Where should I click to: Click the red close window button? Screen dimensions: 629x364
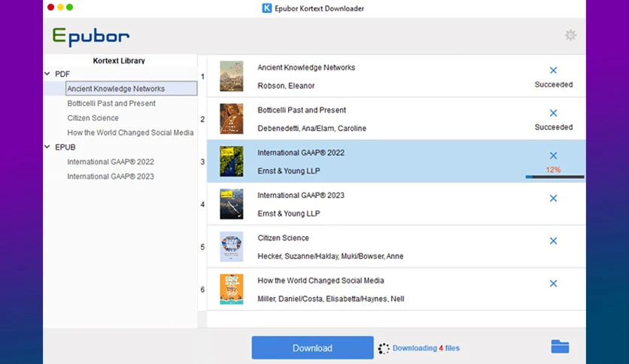(x=51, y=8)
